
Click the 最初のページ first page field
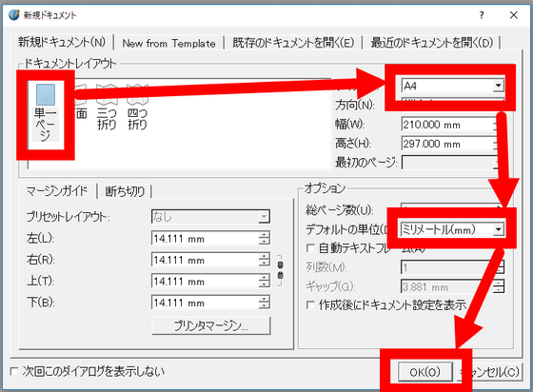(449, 163)
